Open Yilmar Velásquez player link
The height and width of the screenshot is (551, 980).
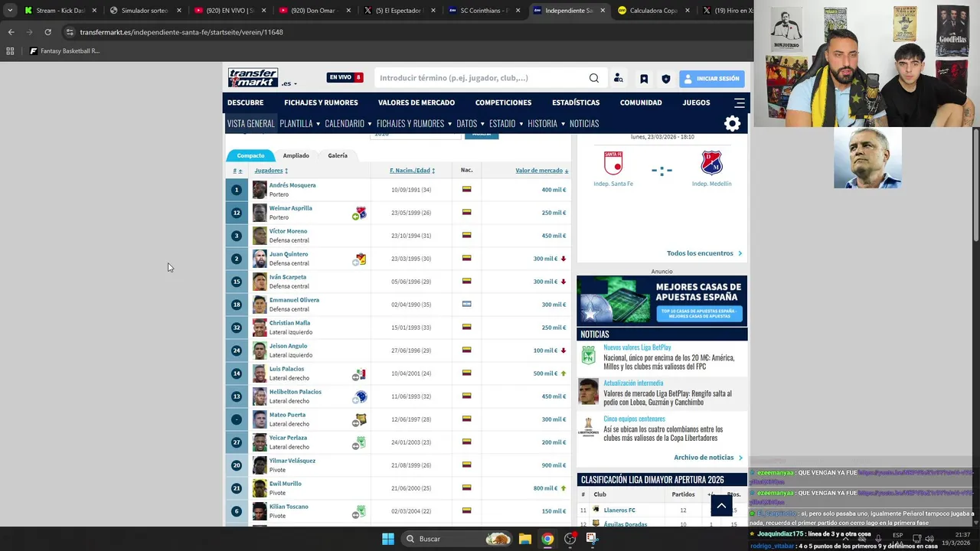click(x=292, y=461)
